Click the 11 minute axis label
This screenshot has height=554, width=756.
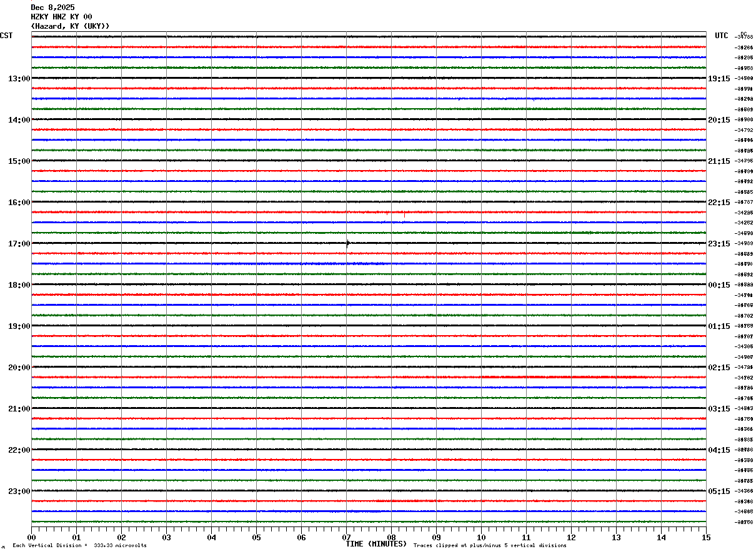click(x=526, y=537)
